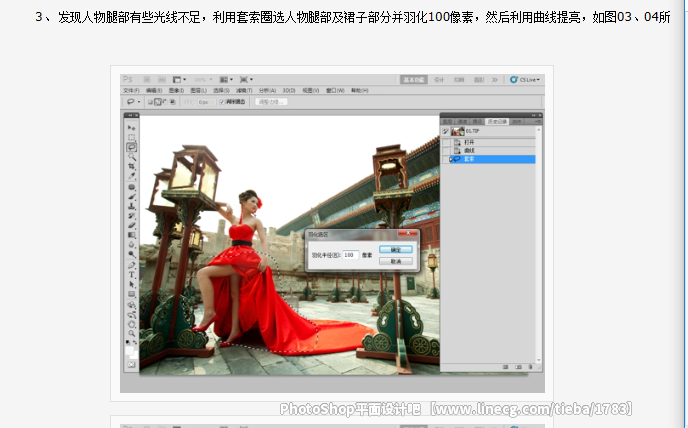
Task: Launch Bridge from the application bar
Action: 147,79
